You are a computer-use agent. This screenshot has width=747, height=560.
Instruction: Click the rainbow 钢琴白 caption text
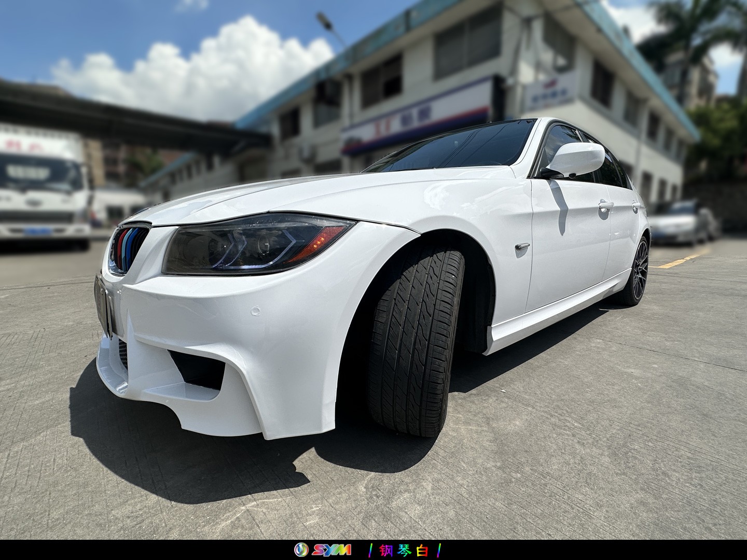click(x=405, y=550)
